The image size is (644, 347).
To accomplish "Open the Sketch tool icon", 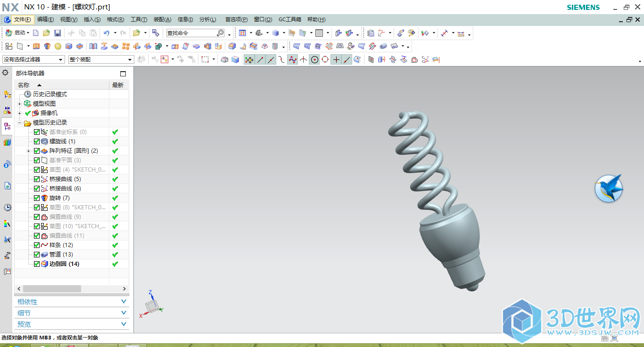I will [x=9, y=46].
